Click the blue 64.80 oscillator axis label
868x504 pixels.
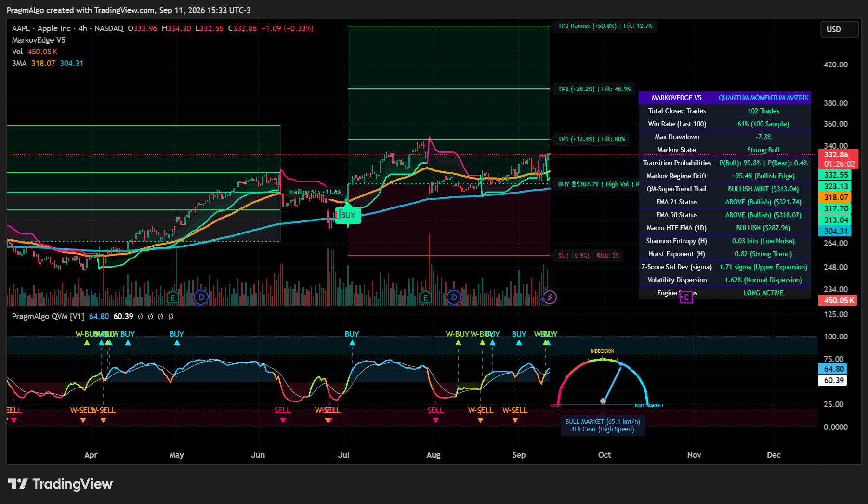[833, 369]
